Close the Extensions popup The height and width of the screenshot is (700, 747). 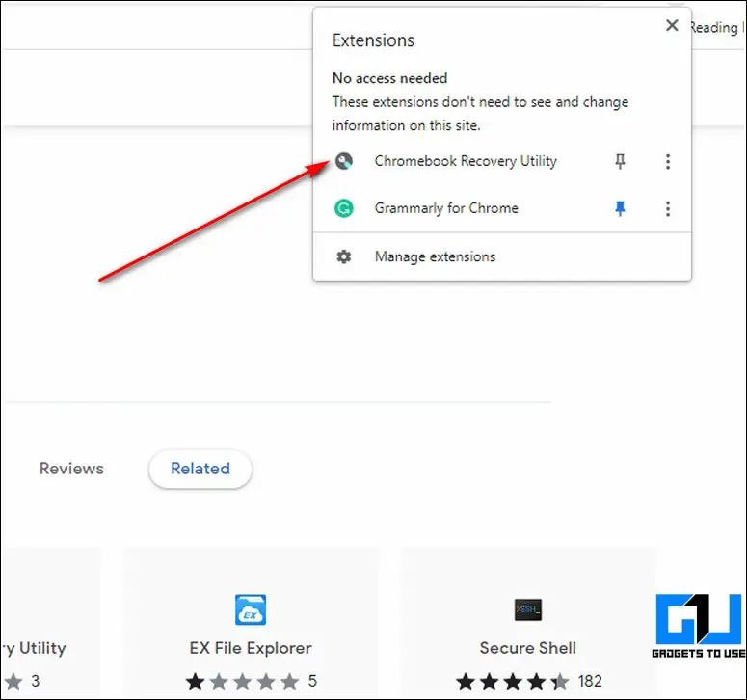point(672,25)
